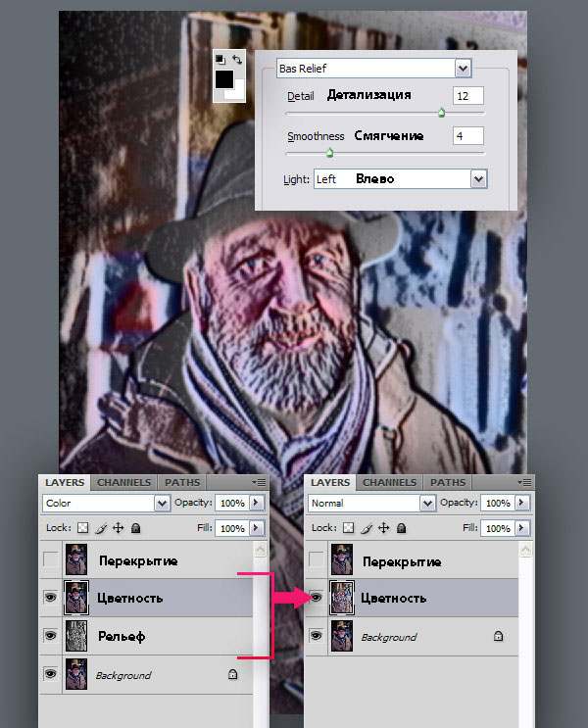The width and height of the screenshot is (588, 728).
Task: Click the Detail slider handle
Action: tap(441, 113)
